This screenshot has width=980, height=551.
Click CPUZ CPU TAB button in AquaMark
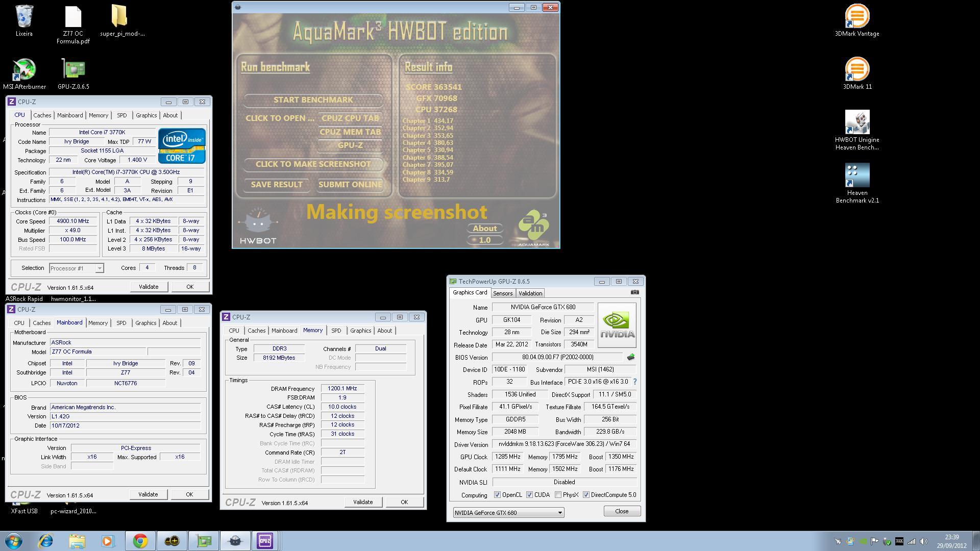350,118
